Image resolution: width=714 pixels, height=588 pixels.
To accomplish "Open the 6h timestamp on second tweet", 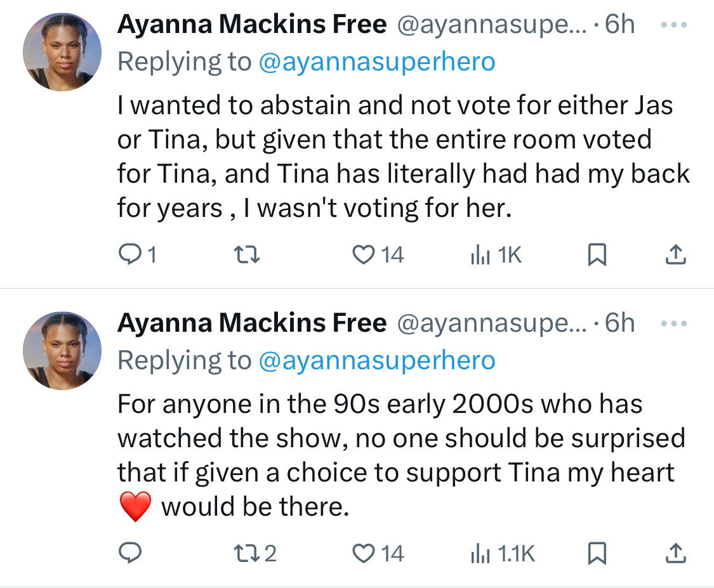I will tap(619, 323).
